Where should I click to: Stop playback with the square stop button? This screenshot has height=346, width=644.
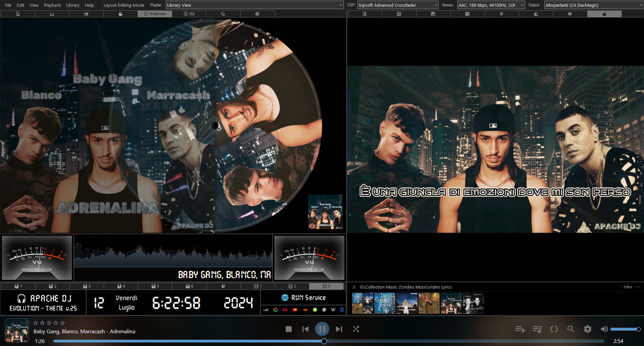coord(289,329)
